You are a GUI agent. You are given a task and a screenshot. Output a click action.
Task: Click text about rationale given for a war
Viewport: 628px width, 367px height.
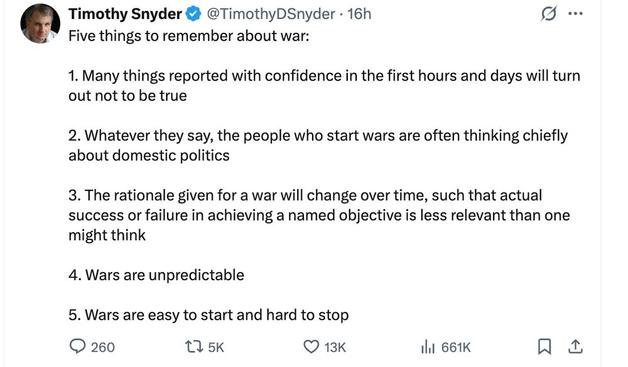(x=319, y=215)
